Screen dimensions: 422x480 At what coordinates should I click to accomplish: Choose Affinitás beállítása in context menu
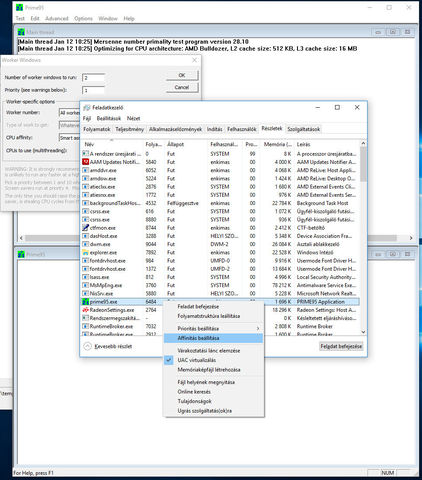[x=213, y=338]
